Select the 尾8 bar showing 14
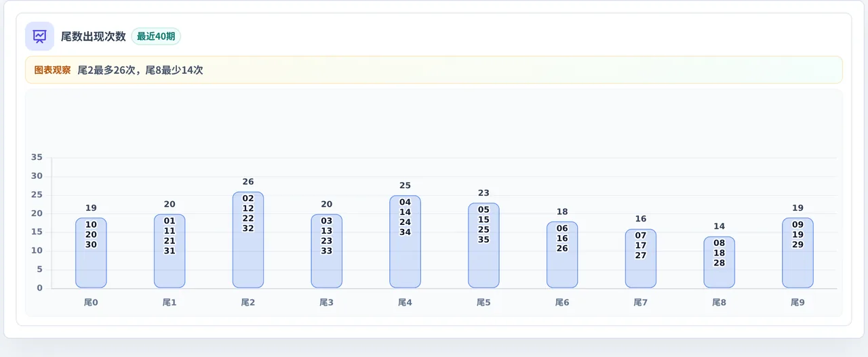Screen dimensions: 868x357 point(719,262)
